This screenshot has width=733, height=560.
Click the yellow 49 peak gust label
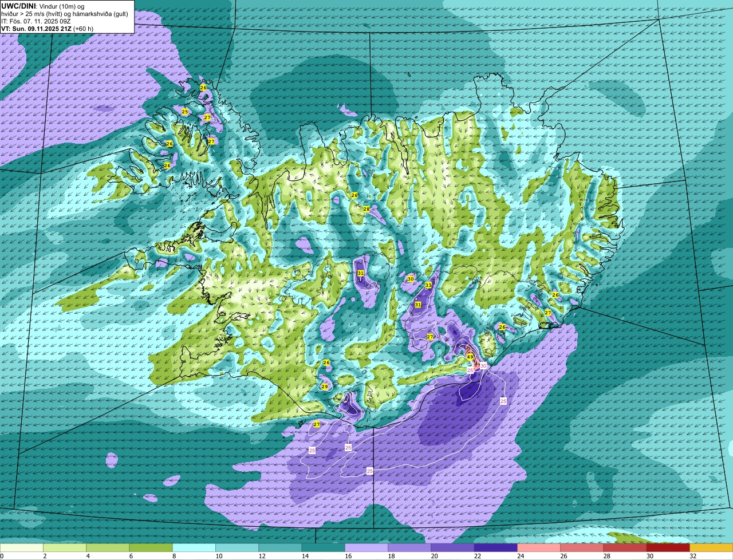point(470,357)
